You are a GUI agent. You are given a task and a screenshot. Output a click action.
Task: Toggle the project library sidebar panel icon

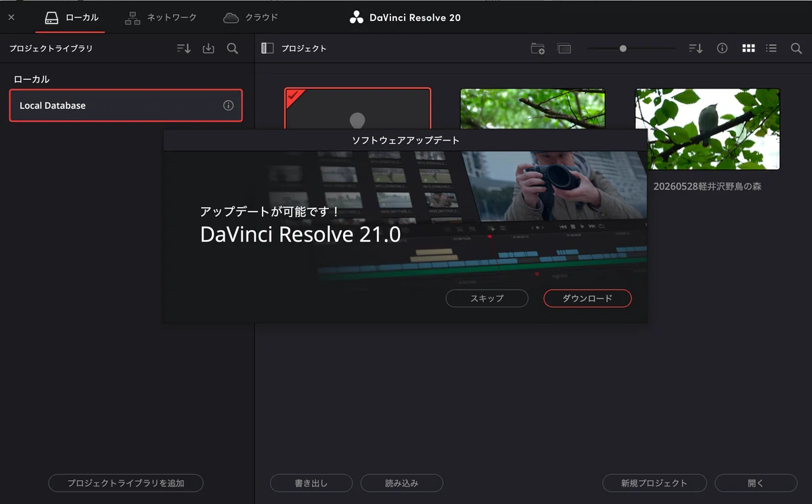pyautogui.click(x=267, y=49)
